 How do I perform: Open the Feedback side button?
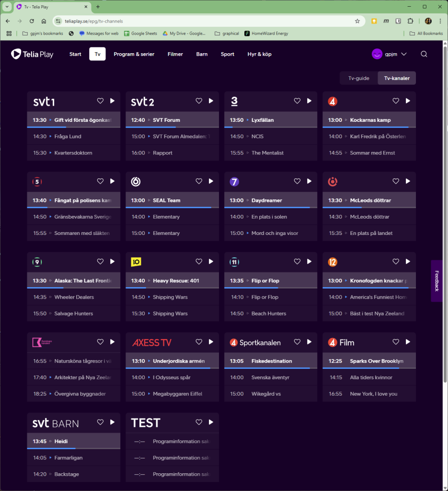click(x=436, y=281)
